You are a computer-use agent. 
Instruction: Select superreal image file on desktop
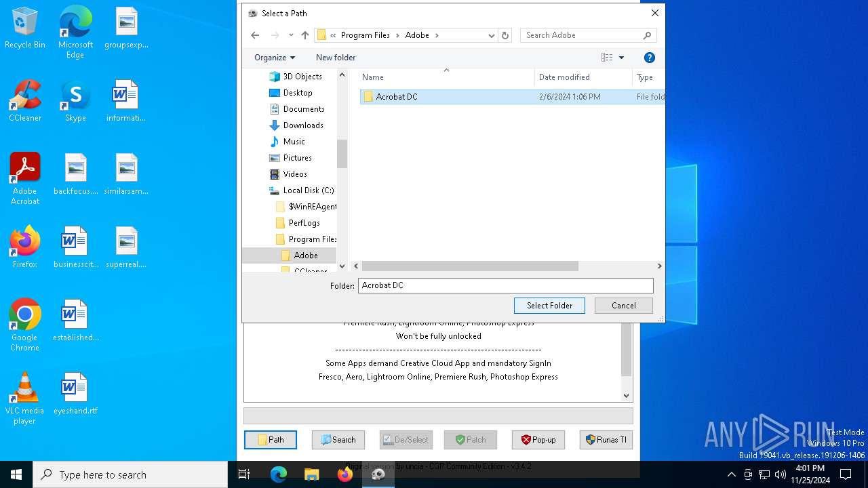[126, 248]
